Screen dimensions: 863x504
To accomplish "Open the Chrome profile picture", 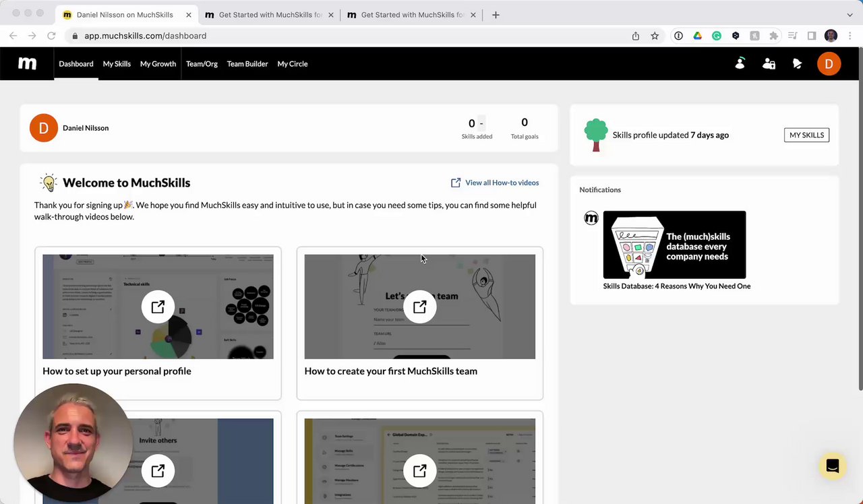I will (831, 36).
